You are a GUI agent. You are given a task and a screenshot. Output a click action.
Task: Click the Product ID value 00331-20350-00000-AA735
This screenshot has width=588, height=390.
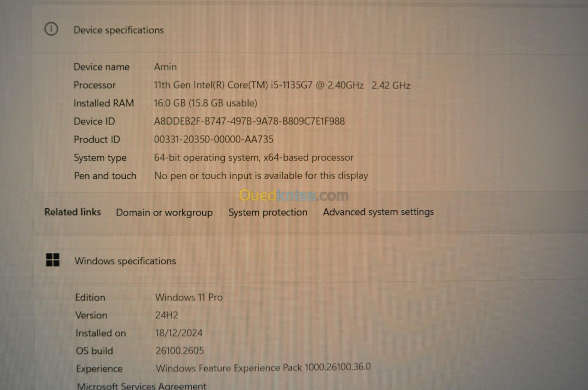point(214,139)
